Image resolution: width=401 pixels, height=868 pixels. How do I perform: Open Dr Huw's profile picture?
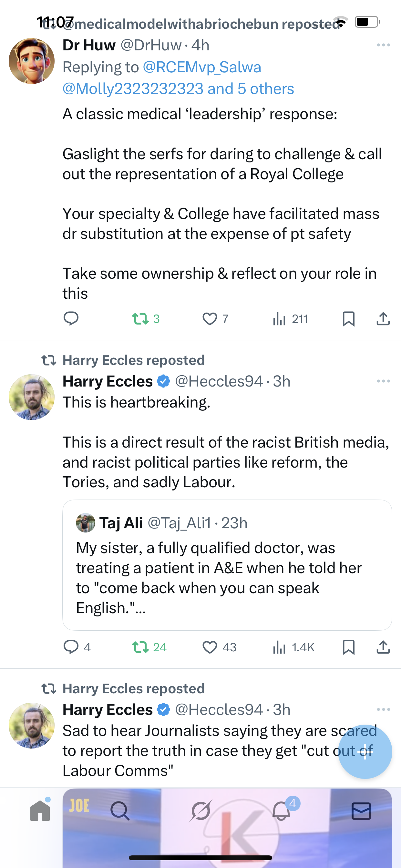point(32,61)
